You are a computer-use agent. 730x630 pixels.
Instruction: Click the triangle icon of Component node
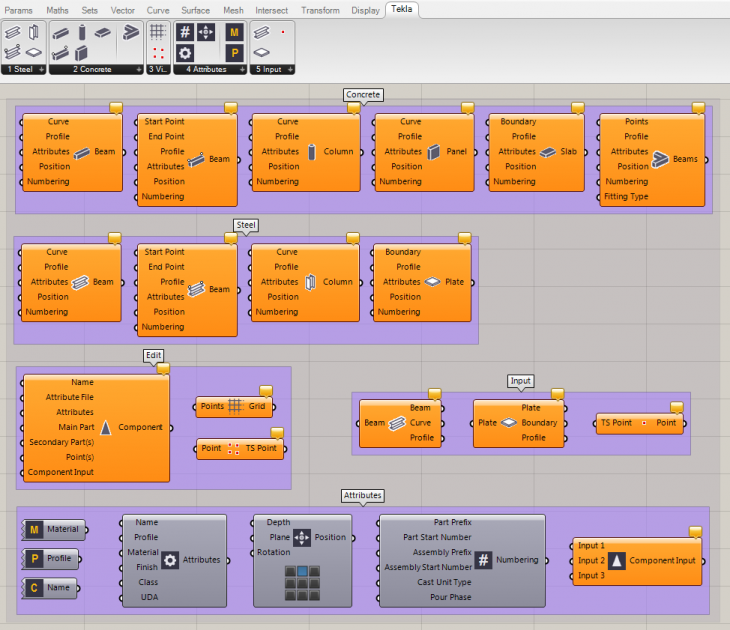coord(106,427)
